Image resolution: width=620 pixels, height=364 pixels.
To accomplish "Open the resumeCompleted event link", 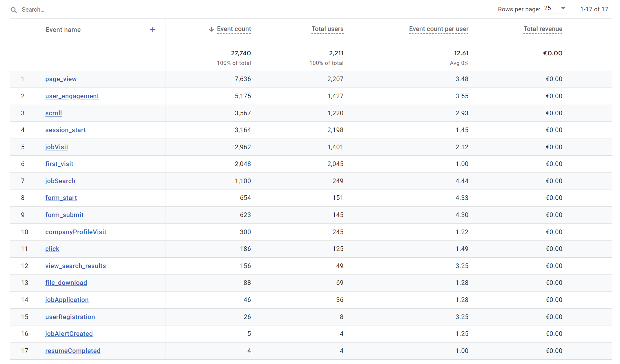I will click(x=73, y=351).
